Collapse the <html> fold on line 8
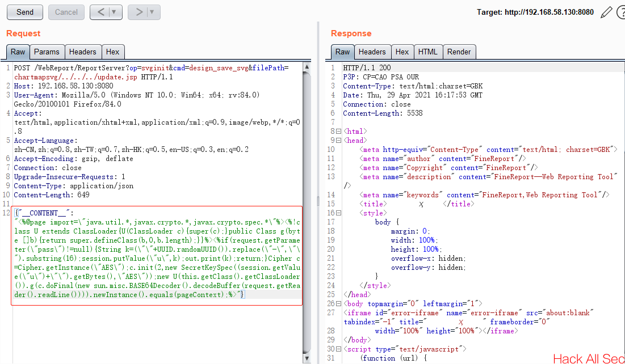 (x=339, y=132)
